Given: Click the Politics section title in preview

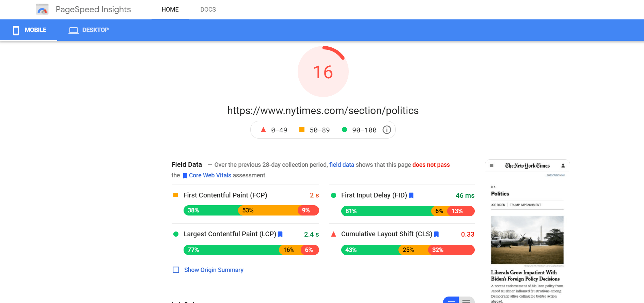Looking at the screenshot, I should click(x=500, y=194).
